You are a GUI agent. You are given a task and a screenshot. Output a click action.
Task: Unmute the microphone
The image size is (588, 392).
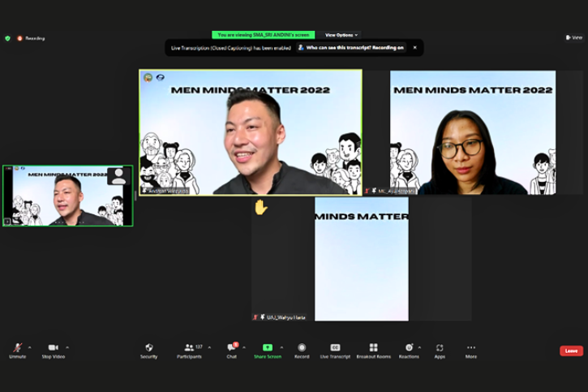point(17,351)
